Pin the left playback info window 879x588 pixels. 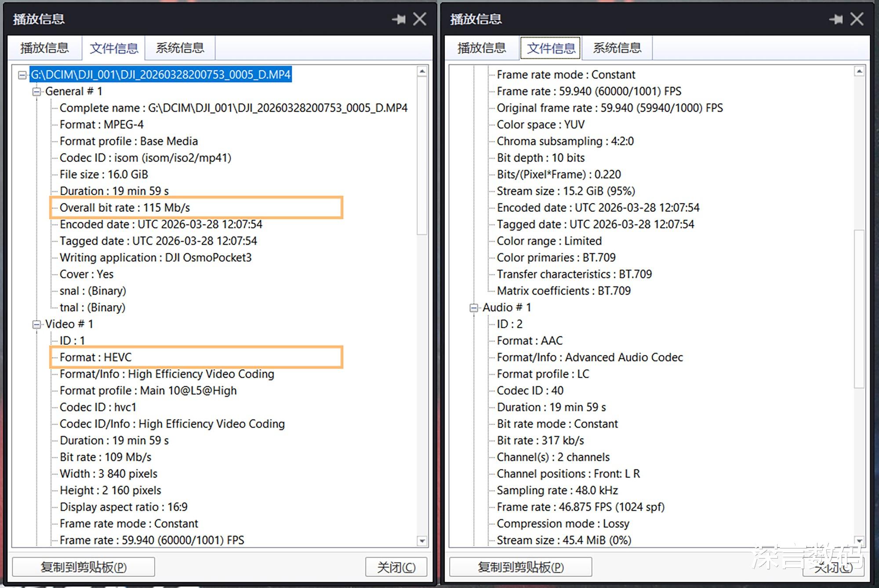point(399,19)
